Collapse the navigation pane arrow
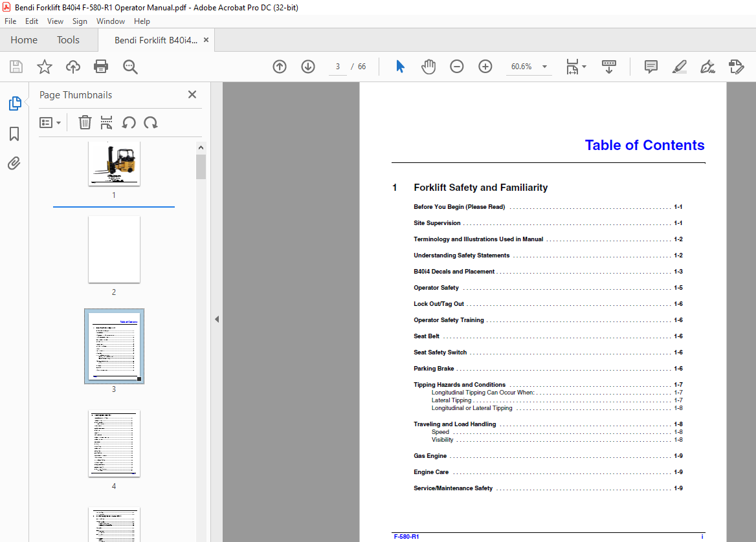This screenshot has width=756, height=542. coord(217,319)
